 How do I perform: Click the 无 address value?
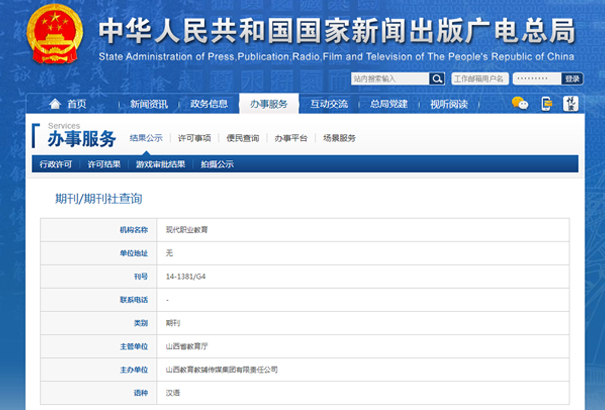169,253
